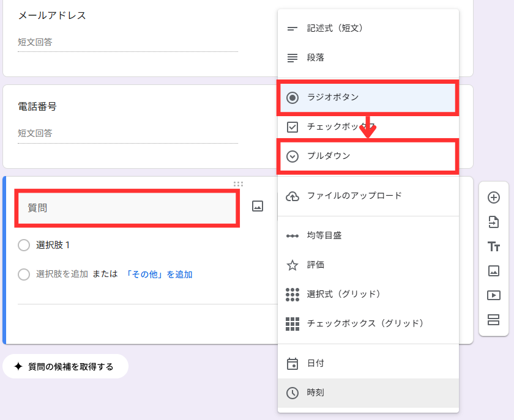Pick プルダウン question type

368,156
